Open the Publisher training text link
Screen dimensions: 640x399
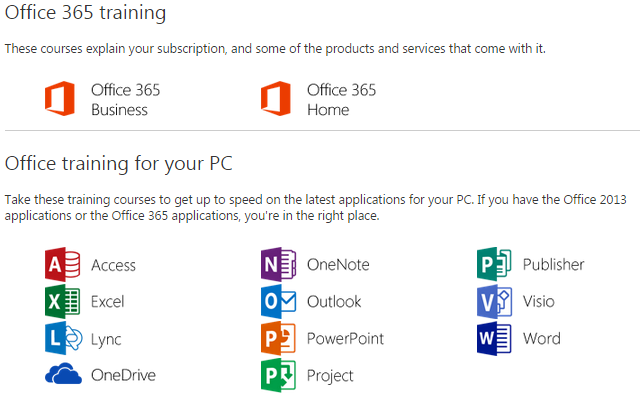click(x=553, y=265)
